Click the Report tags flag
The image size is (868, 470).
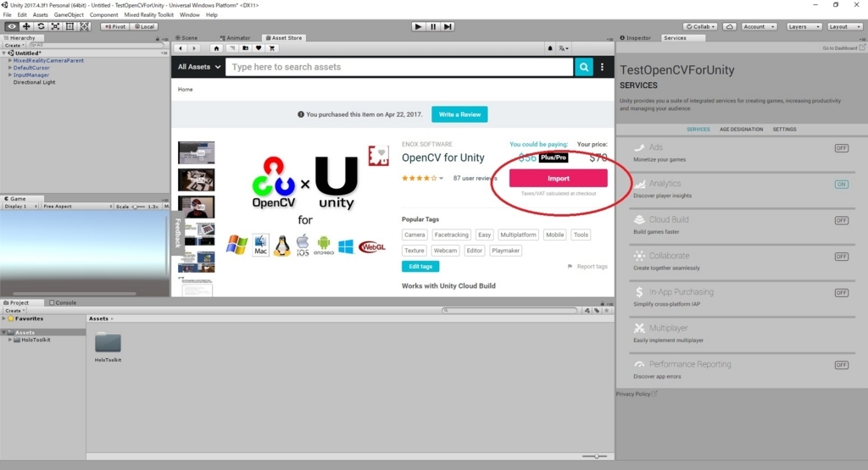pyautogui.click(x=570, y=267)
